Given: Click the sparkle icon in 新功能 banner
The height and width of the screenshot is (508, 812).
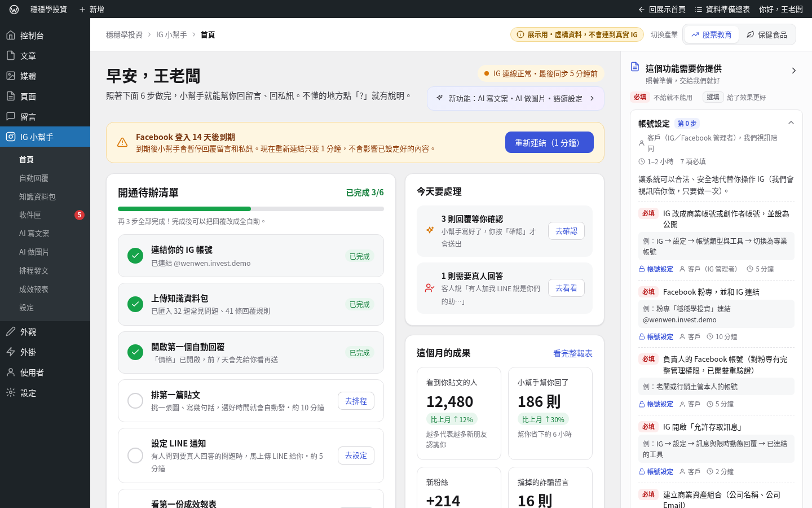Looking at the screenshot, I should 439,98.
